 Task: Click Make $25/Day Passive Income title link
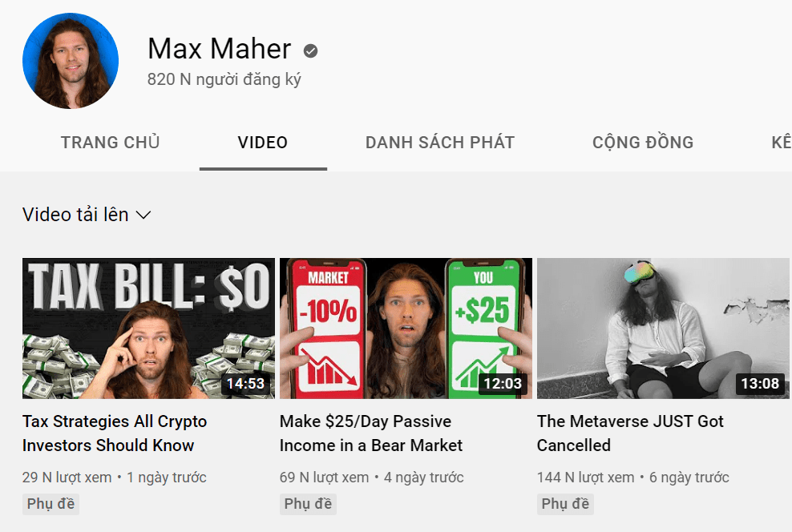tap(370, 433)
